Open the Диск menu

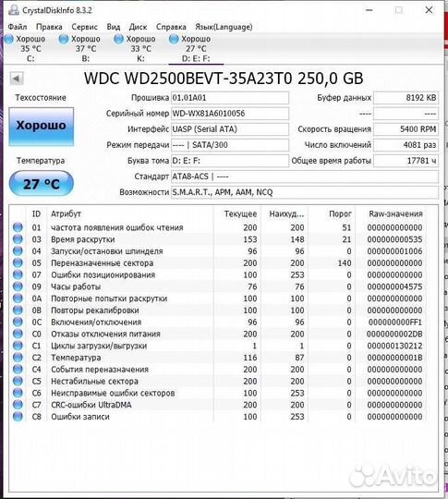(138, 27)
